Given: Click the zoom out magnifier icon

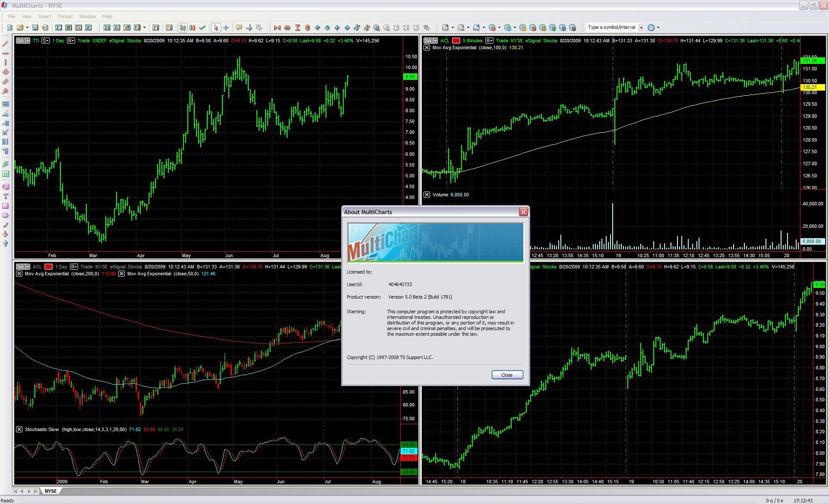Looking at the screenshot, I should tap(386, 28).
